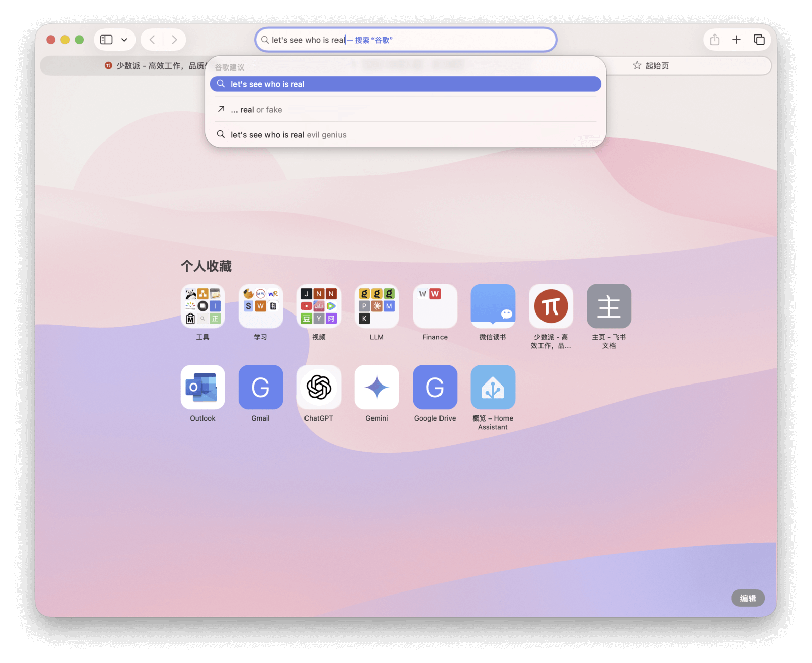812x663 pixels.
Task: Expand the LLM favorites folder
Action: [377, 306]
